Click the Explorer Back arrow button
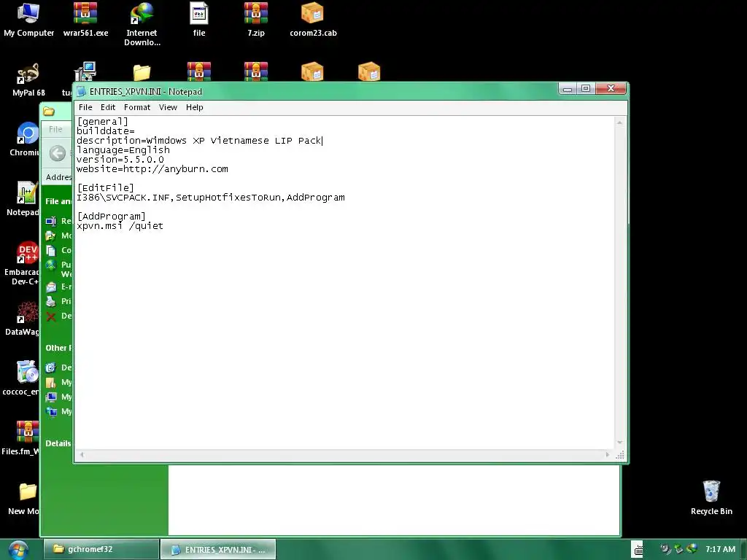The width and height of the screenshot is (747, 560). [57, 153]
